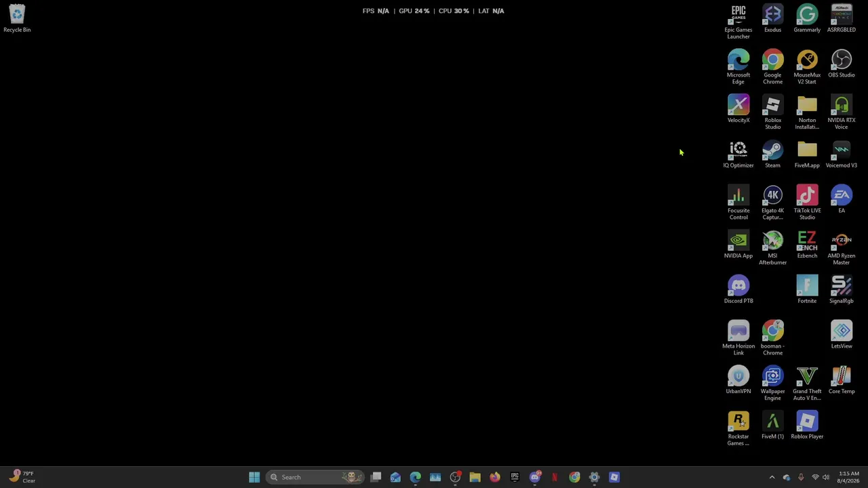
Task: Select the MouseMux V2 Start shortcut
Action: coord(807,67)
